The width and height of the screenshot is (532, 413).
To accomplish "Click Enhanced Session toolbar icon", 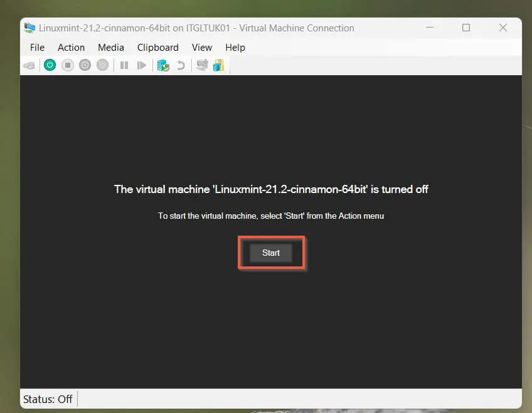I will click(x=203, y=65).
